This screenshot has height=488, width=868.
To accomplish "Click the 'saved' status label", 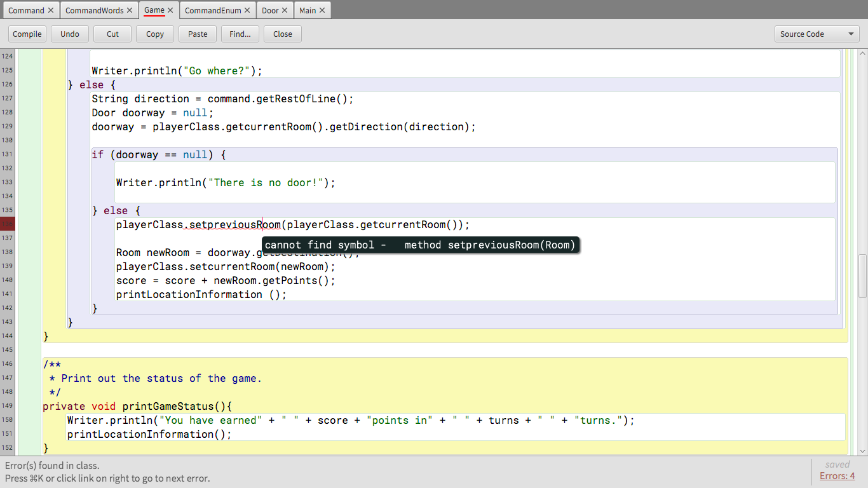I will click(x=837, y=464).
